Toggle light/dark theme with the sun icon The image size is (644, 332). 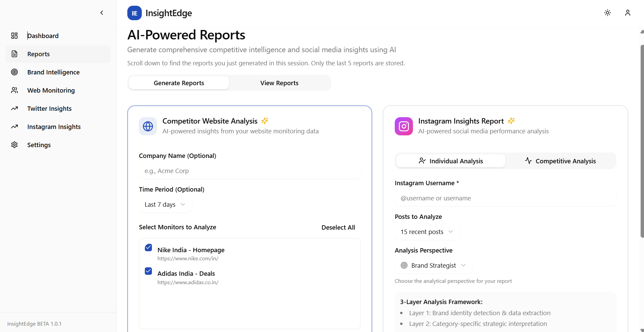[x=607, y=13]
